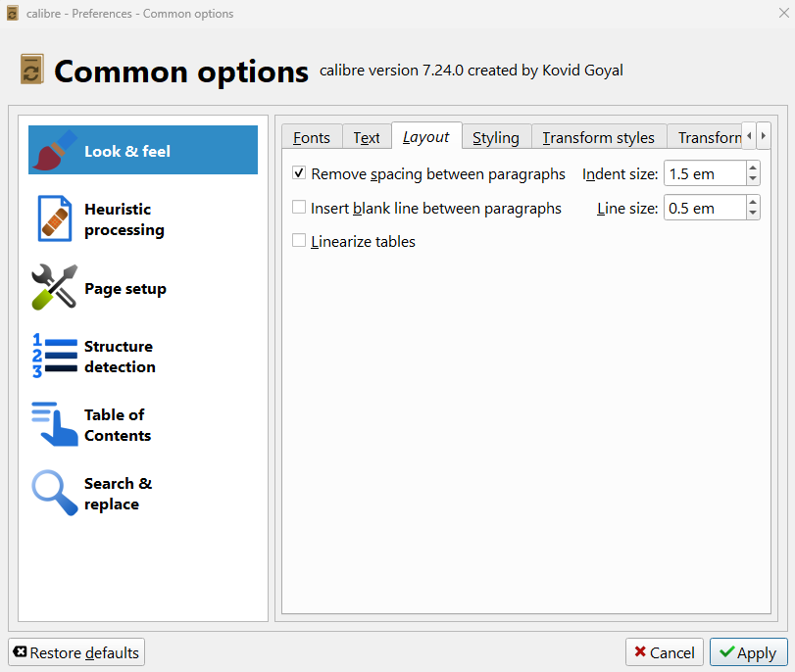Open Page setup wrench and screwdriver icon
The image size is (795, 672).
click(x=55, y=287)
